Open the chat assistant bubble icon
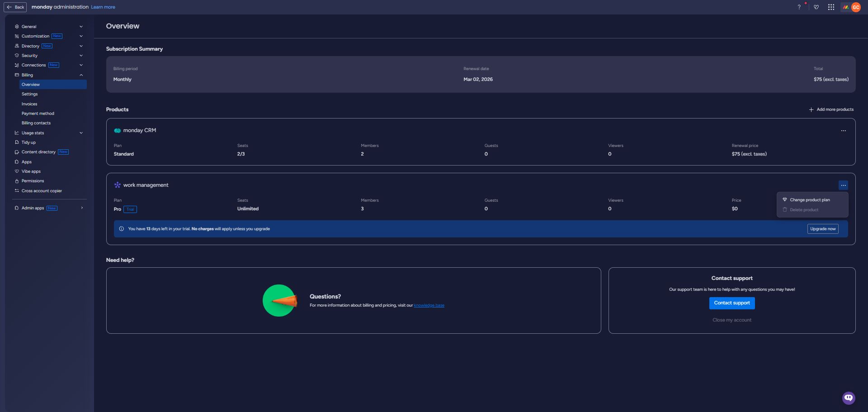Screen dimensions: 868x412 (x=849, y=398)
